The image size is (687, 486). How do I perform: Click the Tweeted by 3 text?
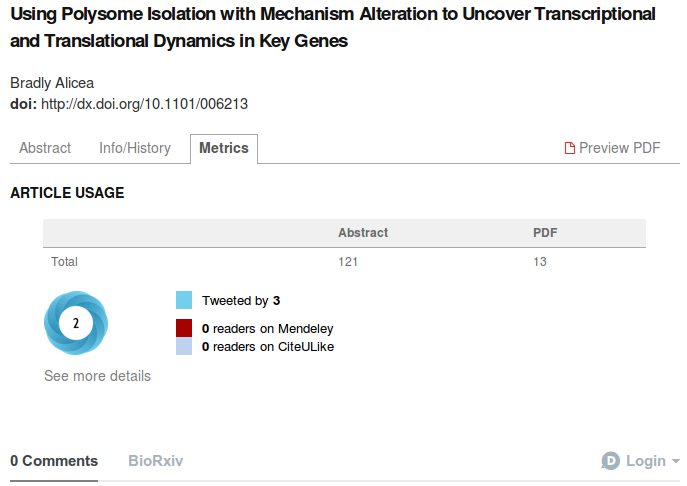coord(241,300)
